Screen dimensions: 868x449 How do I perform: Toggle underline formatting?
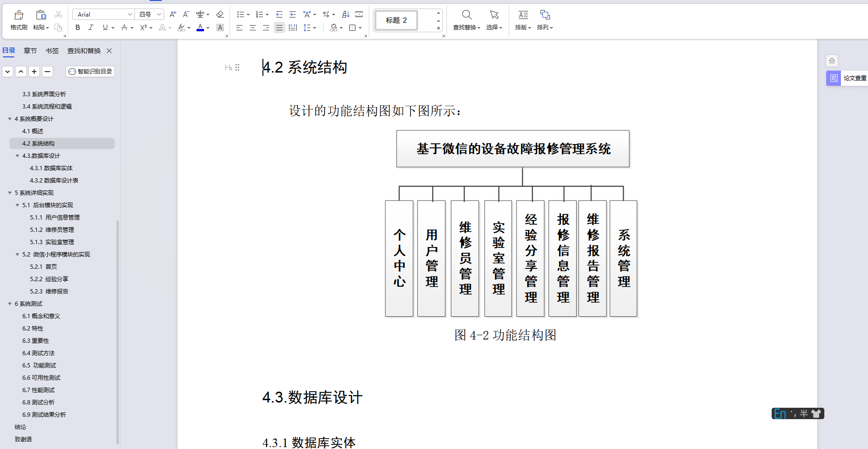[x=104, y=27]
